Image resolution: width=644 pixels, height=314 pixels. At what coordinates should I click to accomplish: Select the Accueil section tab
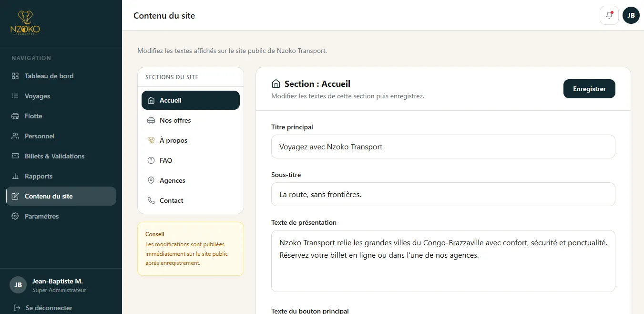coord(191,100)
